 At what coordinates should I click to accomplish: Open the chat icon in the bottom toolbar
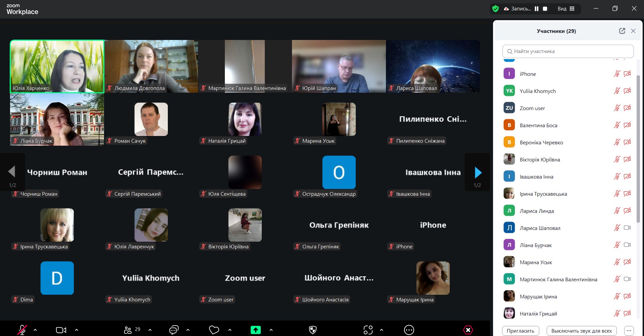click(174, 330)
